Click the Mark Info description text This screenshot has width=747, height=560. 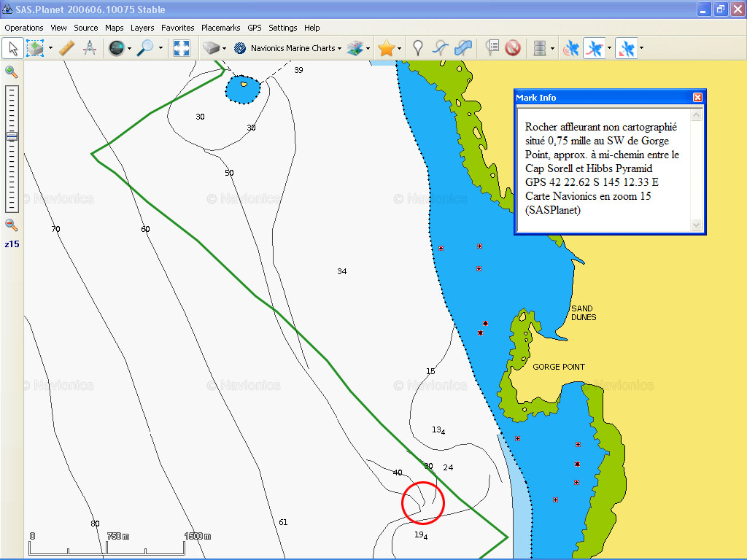pyautogui.click(x=602, y=168)
